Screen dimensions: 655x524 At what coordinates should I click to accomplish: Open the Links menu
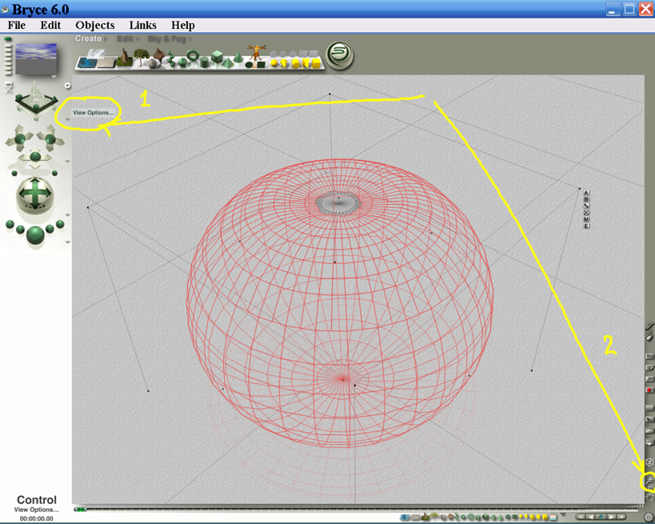point(142,25)
